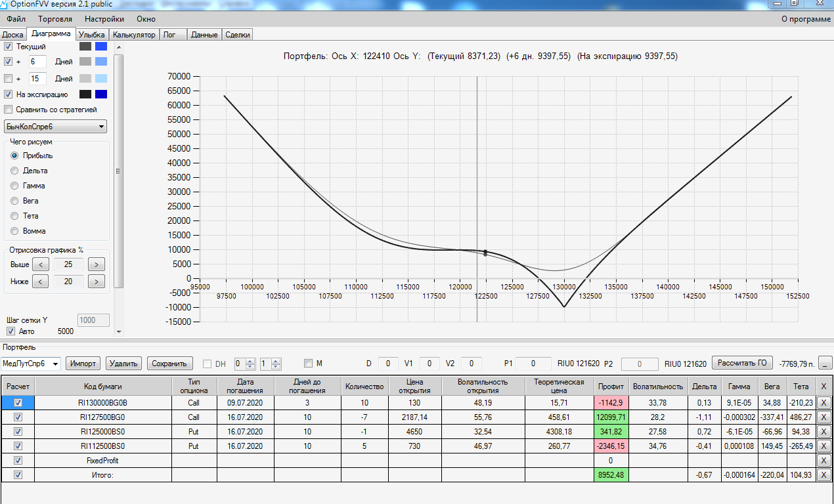This screenshot has width=834, height=504.
Task: Click the V1 input field
Action: 430,364
